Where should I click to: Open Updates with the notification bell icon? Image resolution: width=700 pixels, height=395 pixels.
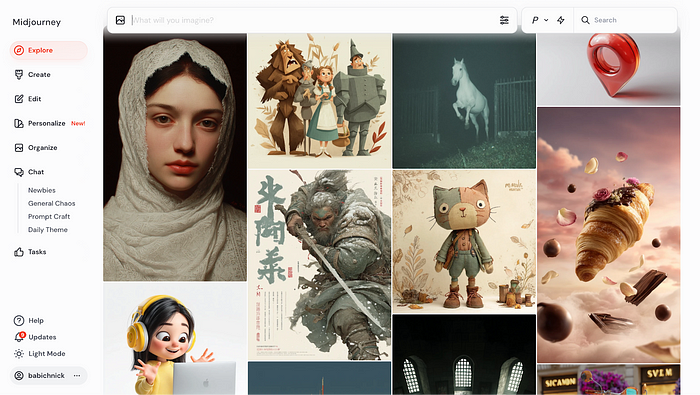pos(19,337)
